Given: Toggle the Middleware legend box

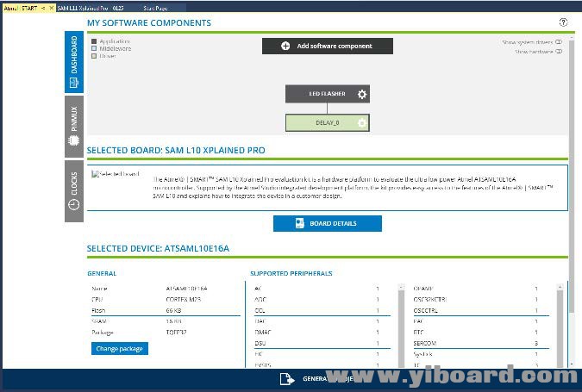Looking at the screenshot, I should point(94,48).
